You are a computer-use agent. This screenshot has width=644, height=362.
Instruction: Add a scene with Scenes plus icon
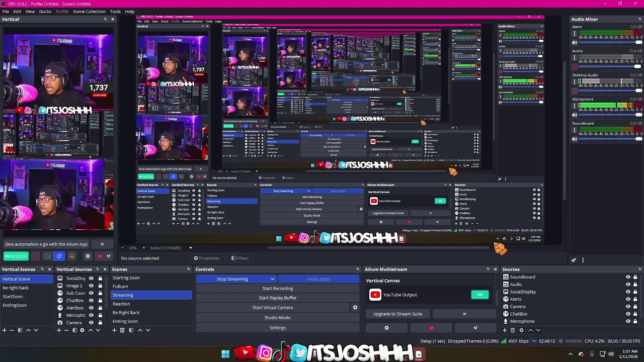pyautogui.click(x=114, y=330)
